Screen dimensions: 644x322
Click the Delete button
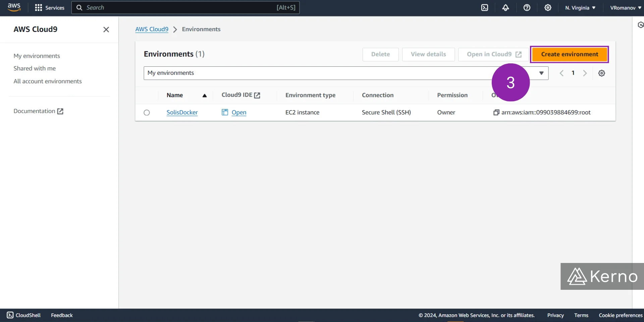tap(380, 54)
